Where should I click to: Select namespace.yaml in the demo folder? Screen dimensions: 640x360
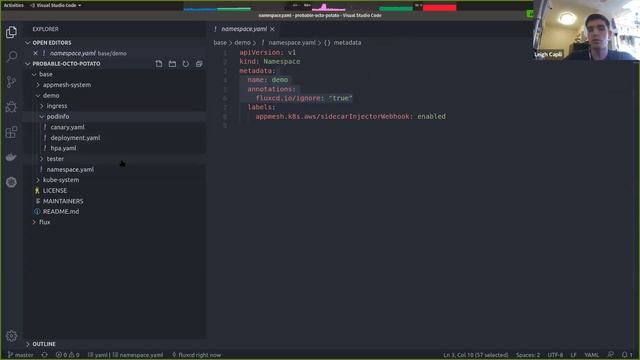(x=70, y=169)
